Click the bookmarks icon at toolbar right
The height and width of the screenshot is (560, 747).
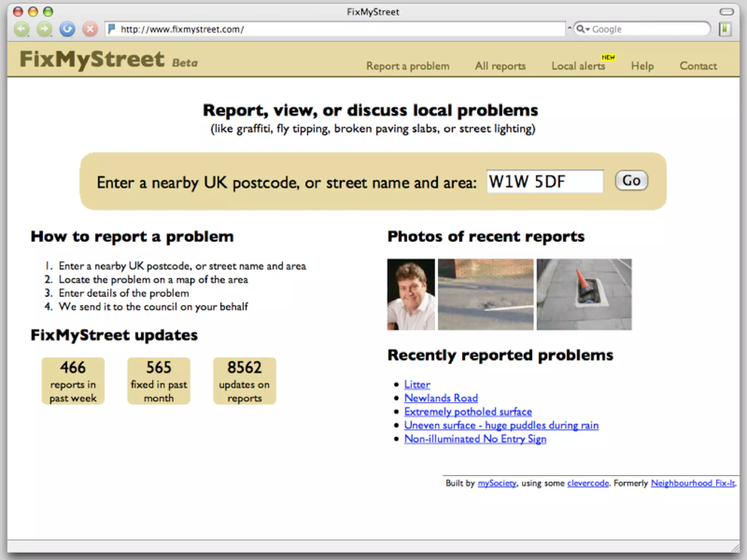(x=725, y=29)
